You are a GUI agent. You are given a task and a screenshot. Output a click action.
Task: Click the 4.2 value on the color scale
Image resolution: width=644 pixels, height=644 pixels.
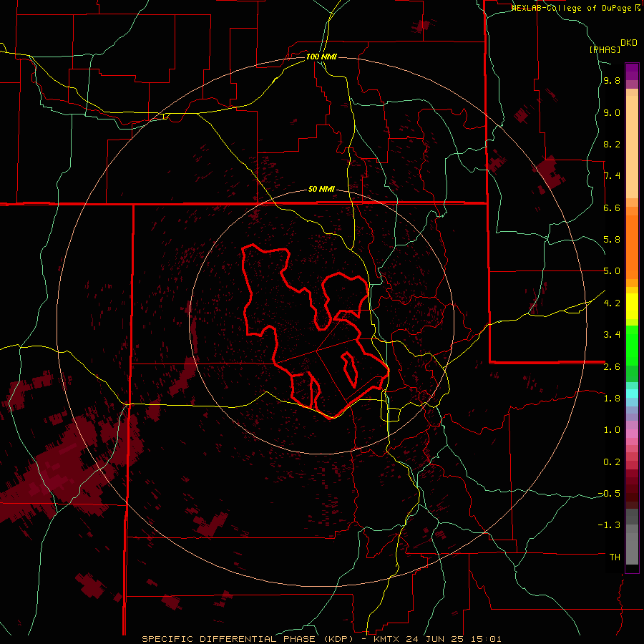pyautogui.click(x=612, y=303)
